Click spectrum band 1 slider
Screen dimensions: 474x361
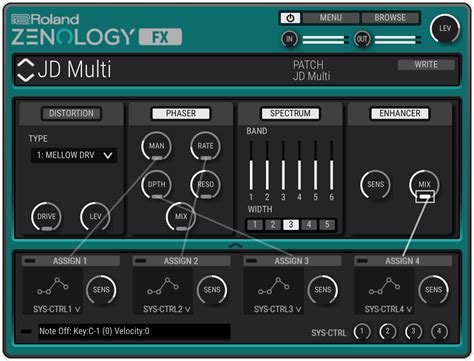tap(251, 166)
